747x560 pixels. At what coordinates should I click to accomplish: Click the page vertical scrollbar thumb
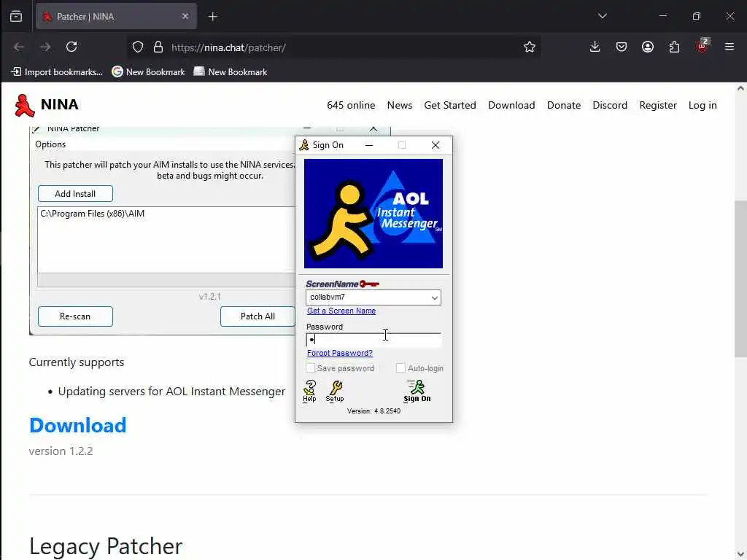point(740,279)
